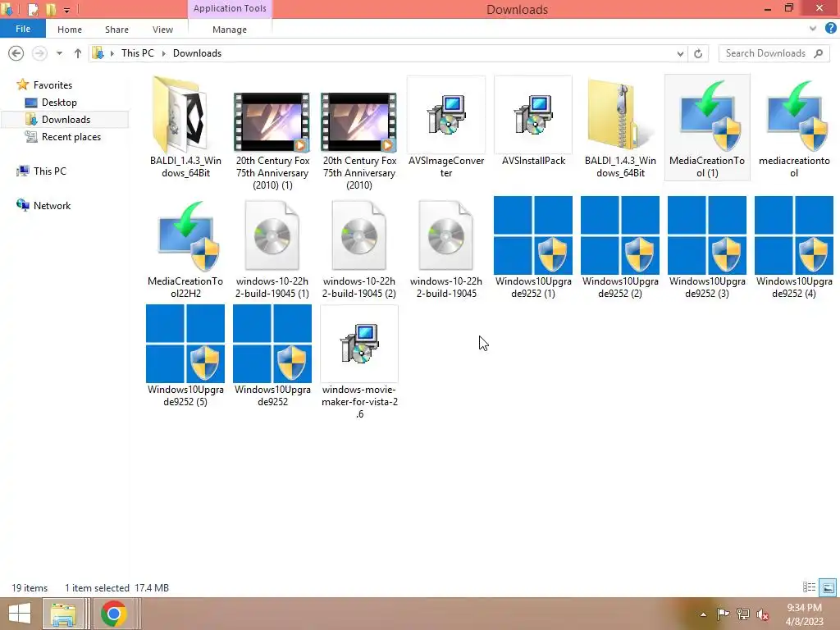
Task: Open Action Center flag icon in tray
Action: point(723,614)
